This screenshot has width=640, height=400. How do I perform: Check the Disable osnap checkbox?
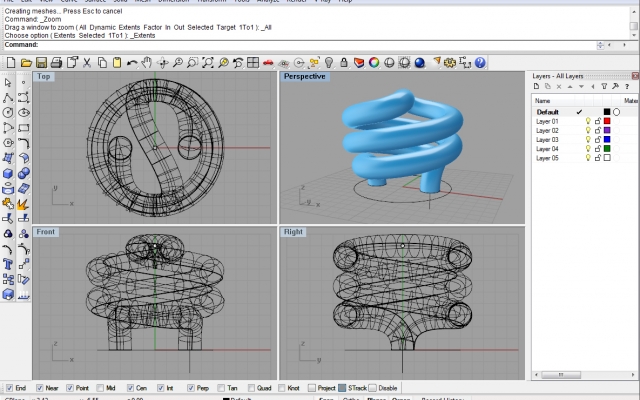[x=372, y=388]
